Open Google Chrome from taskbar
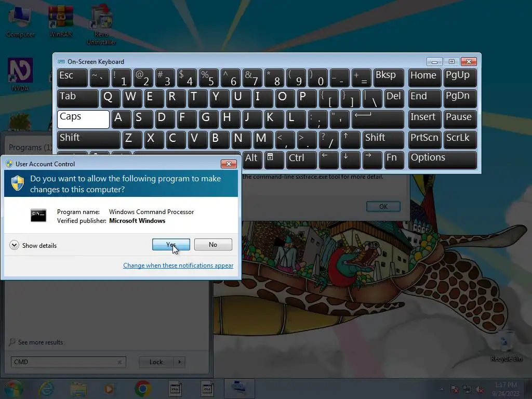The width and height of the screenshot is (532, 399). point(143,389)
